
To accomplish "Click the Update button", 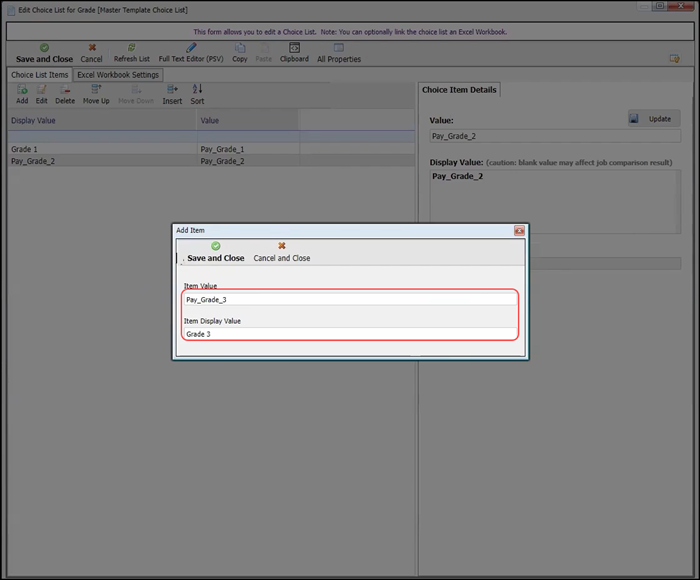I will tap(654, 119).
